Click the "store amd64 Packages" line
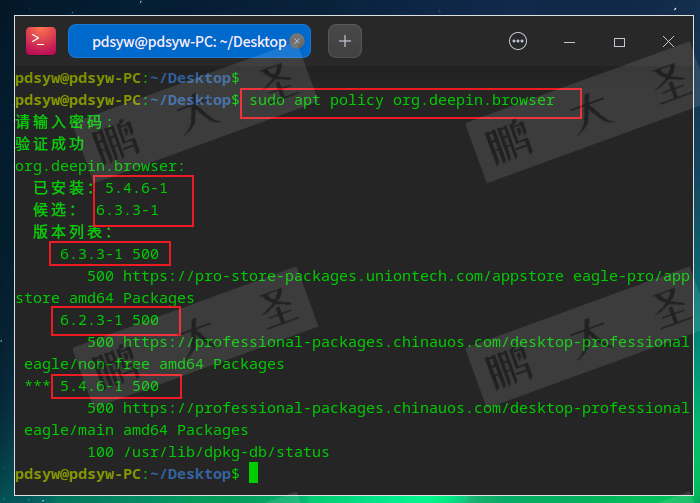700x503 pixels. (105, 298)
